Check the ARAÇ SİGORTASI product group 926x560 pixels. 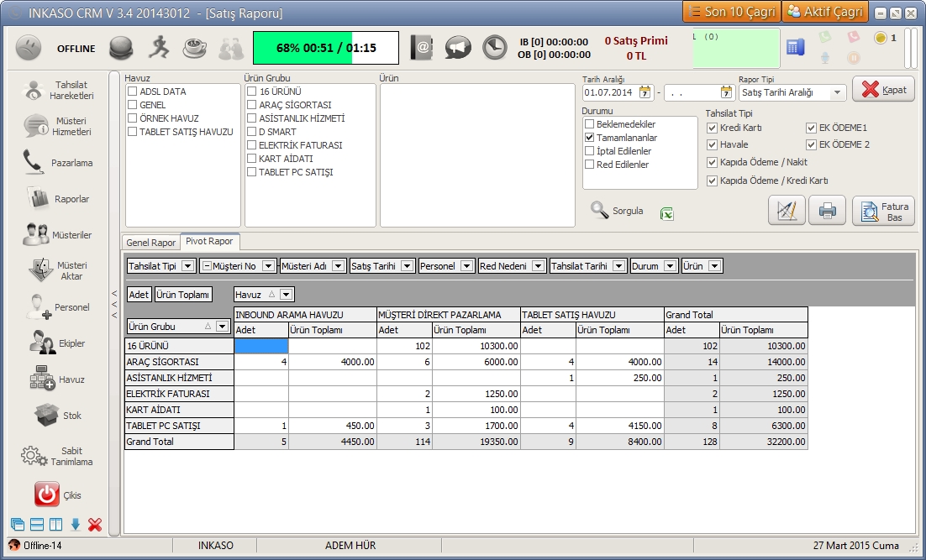pos(251,104)
